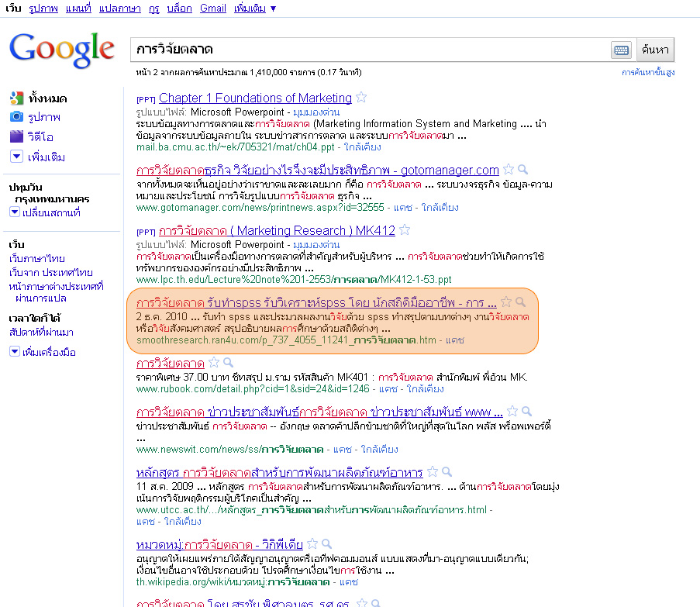Click magnifier preview icon for rubook.com result
700x607 pixels.
tap(228, 362)
